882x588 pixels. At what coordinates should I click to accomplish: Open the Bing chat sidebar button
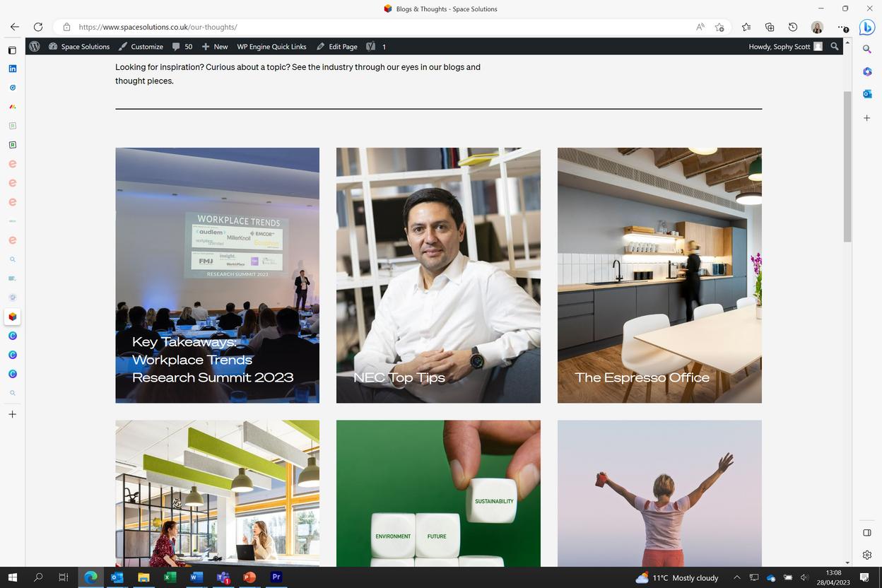point(867,27)
